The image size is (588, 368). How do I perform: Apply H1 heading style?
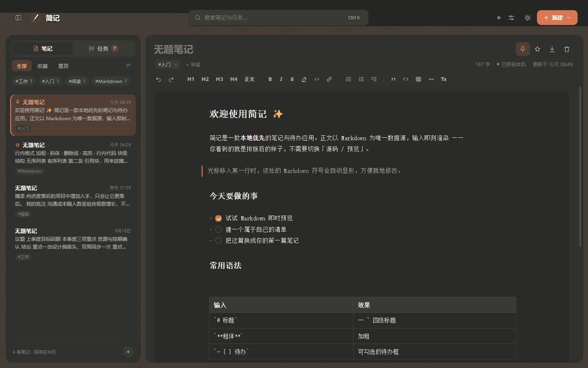[191, 79]
